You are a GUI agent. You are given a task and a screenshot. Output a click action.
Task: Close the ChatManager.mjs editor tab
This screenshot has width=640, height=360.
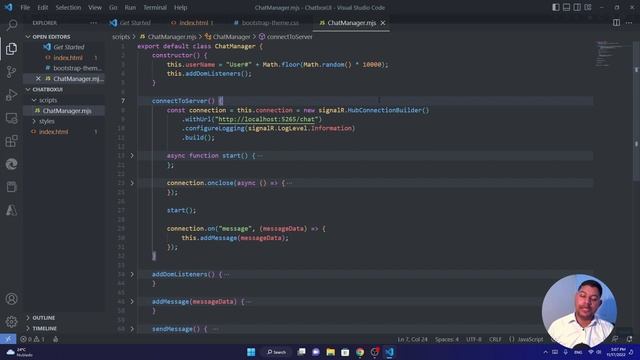pyautogui.click(x=383, y=23)
